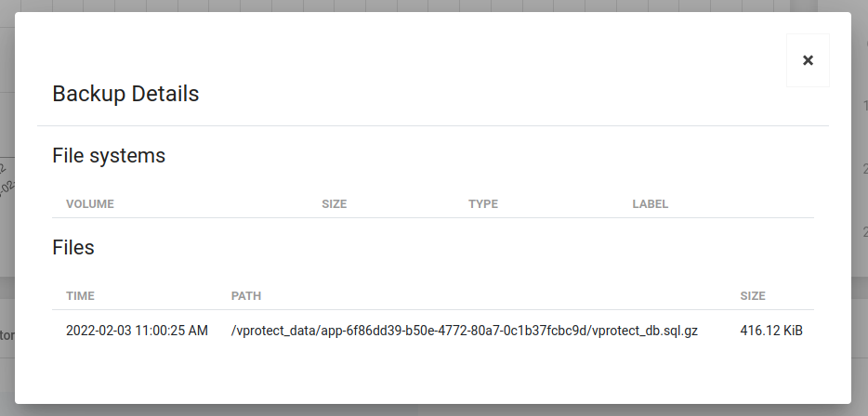The image size is (868, 416).
Task: Click the vprotect_db.sql.gz file path
Action: pos(464,331)
